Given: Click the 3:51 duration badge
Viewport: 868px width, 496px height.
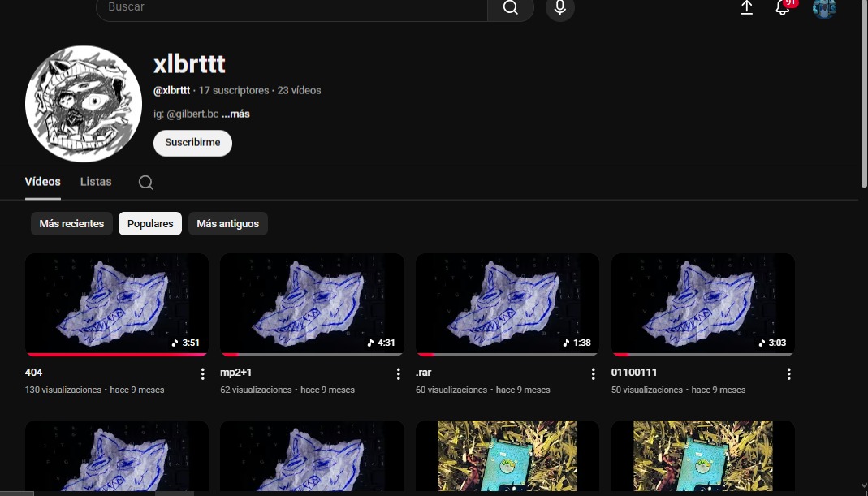Looking at the screenshot, I should tap(185, 343).
